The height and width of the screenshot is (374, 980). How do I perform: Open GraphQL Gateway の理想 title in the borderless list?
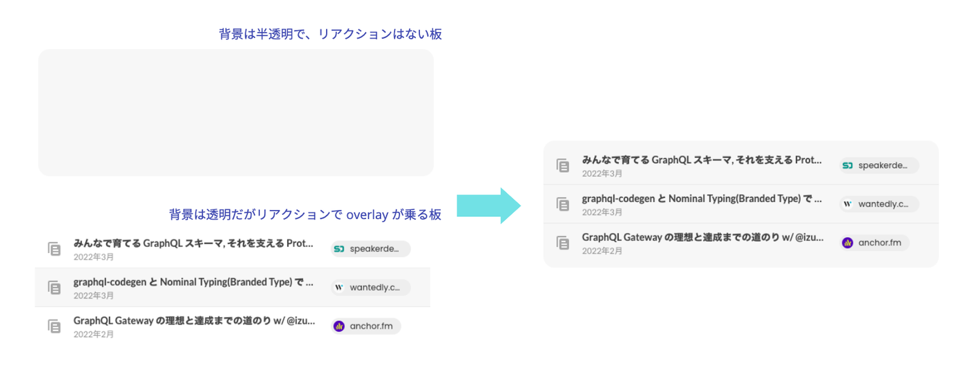point(193,321)
